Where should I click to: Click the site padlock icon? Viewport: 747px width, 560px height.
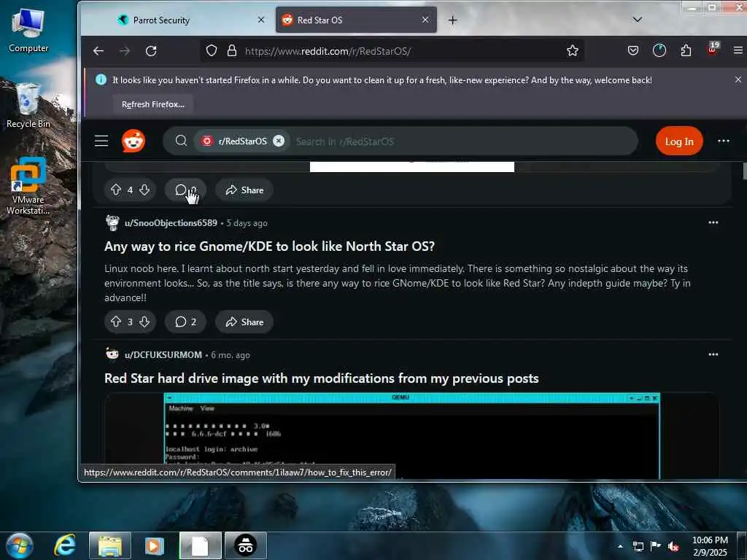pyautogui.click(x=232, y=50)
